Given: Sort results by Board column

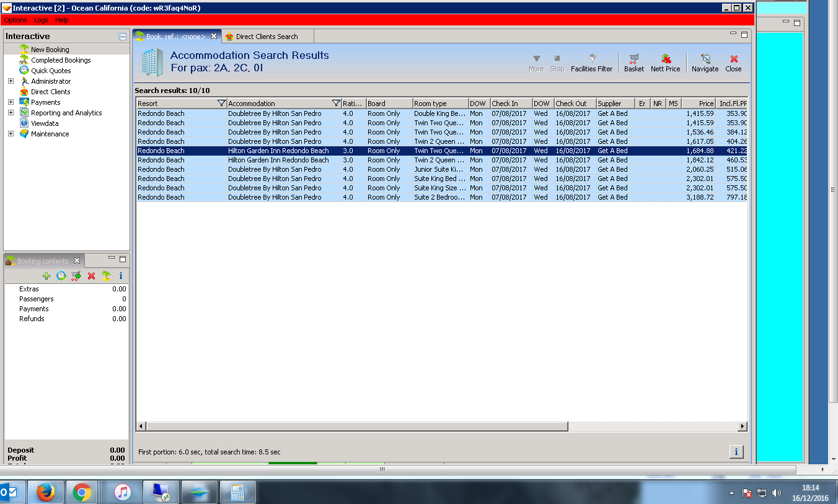Looking at the screenshot, I should (x=389, y=104).
